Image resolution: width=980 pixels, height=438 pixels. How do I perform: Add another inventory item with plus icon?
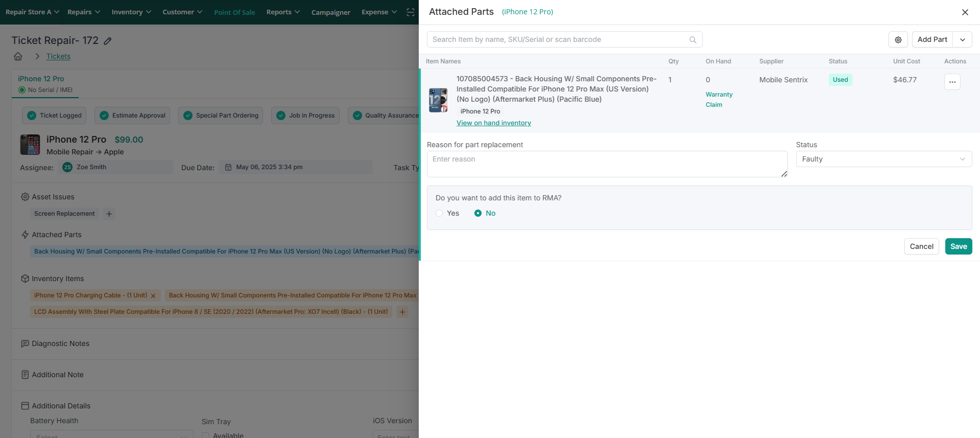coord(402,312)
